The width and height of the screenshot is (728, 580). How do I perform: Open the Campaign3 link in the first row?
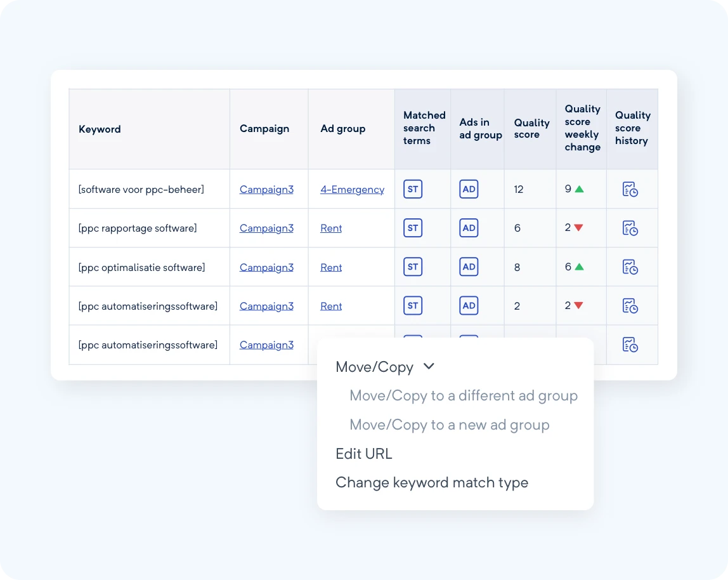tap(266, 188)
